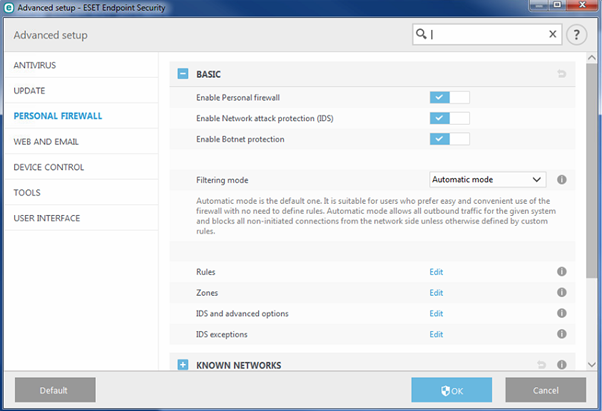Show info for Filtering mode

[x=562, y=180]
